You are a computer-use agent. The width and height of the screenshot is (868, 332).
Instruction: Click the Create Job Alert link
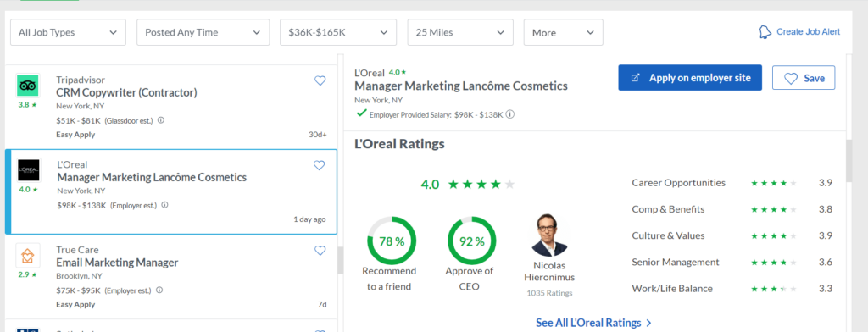pos(808,32)
